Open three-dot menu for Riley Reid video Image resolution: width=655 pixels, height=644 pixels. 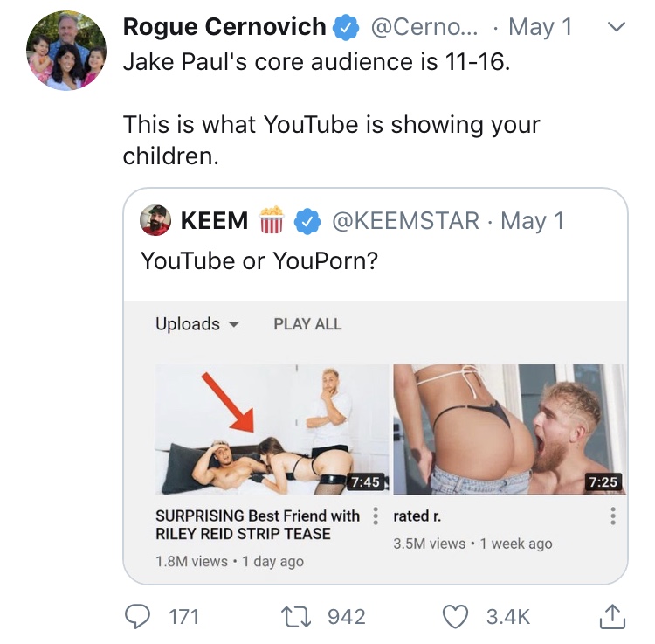376,516
